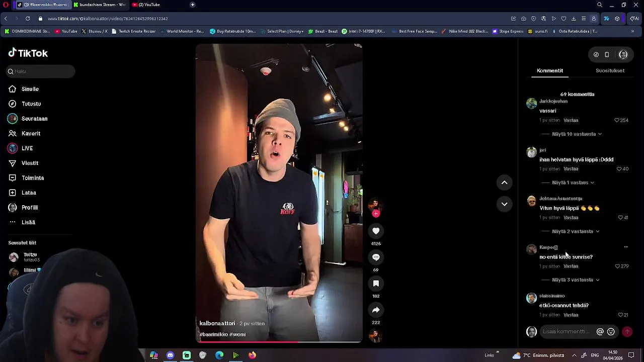Image resolution: width=644 pixels, height=362 pixels.
Task: Open browser downloads icon
Action: click(x=574, y=19)
